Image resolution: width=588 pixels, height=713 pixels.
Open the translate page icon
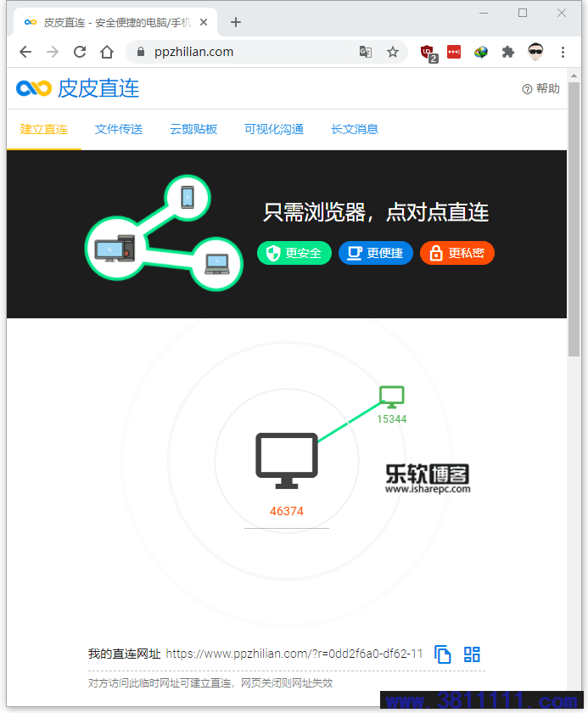click(x=366, y=52)
